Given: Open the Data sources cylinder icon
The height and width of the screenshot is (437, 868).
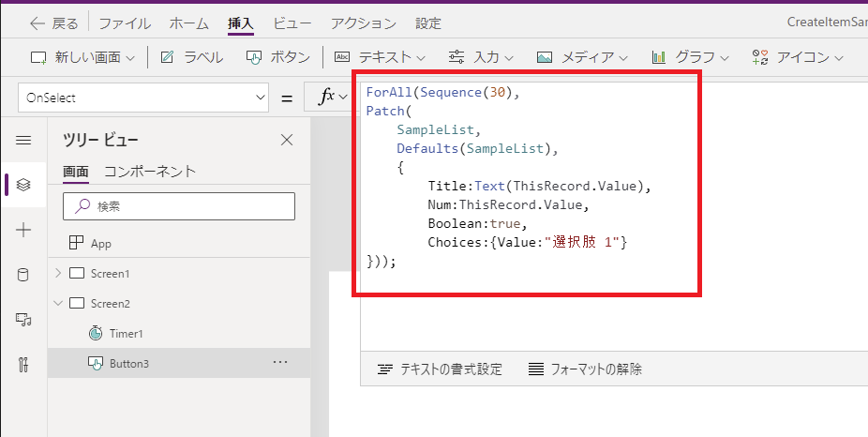Looking at the screenshot, I should click(23, 276).
